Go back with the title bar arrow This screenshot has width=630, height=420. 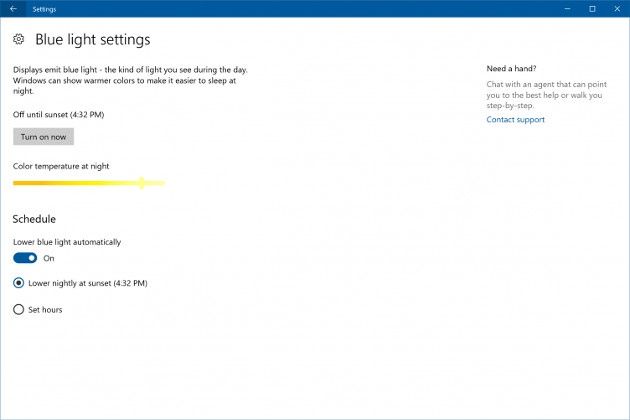(x=13, y=8)
